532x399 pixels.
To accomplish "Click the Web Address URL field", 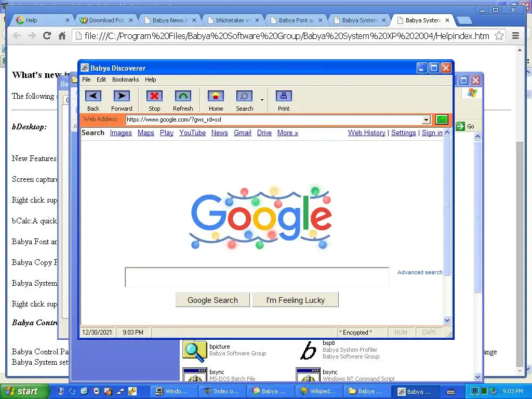I will coord(274,119).
